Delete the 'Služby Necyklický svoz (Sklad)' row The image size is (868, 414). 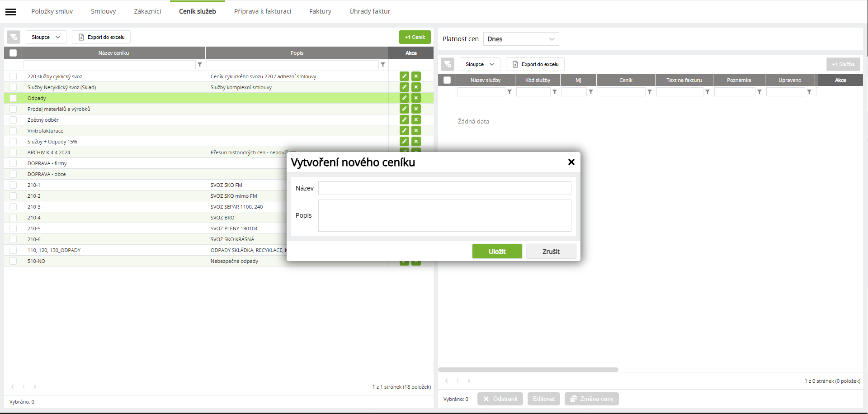tap(416, 87)
